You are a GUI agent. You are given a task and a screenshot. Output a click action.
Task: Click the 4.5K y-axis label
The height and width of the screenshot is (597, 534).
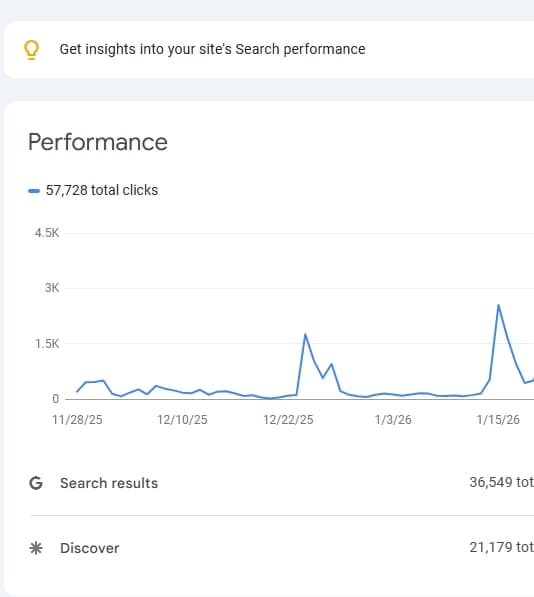click(47, 233)
